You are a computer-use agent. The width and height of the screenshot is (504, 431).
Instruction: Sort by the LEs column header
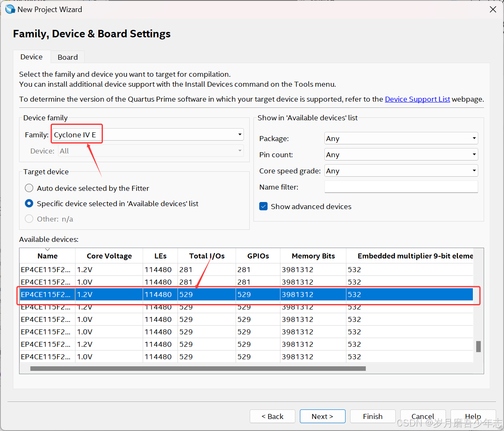coord(160,256)
